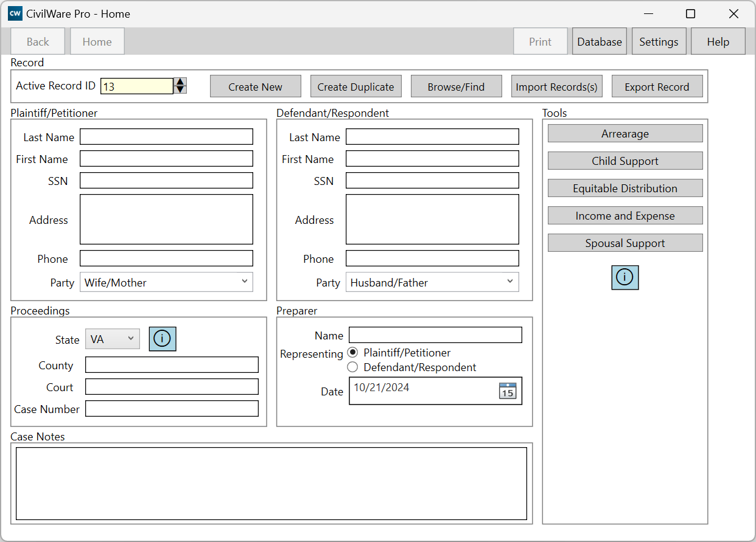Click the Create Duplicate button
Screen dimensions: 756x542
[x=356, y=86]
